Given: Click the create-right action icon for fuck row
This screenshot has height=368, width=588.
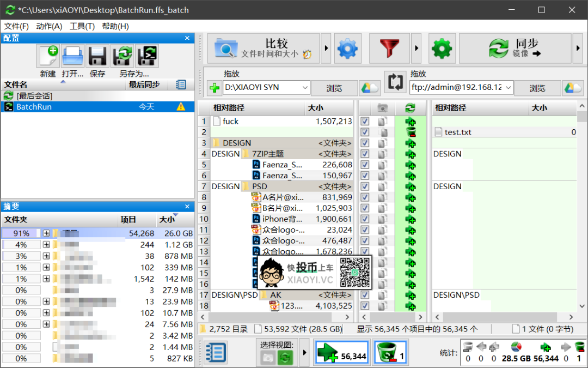Looking at the screenshot, I should [x=411, y=121].
